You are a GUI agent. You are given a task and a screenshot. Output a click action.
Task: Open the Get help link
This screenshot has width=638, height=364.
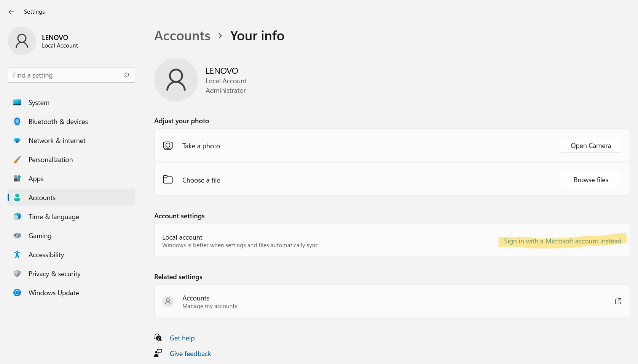point(182,338)
